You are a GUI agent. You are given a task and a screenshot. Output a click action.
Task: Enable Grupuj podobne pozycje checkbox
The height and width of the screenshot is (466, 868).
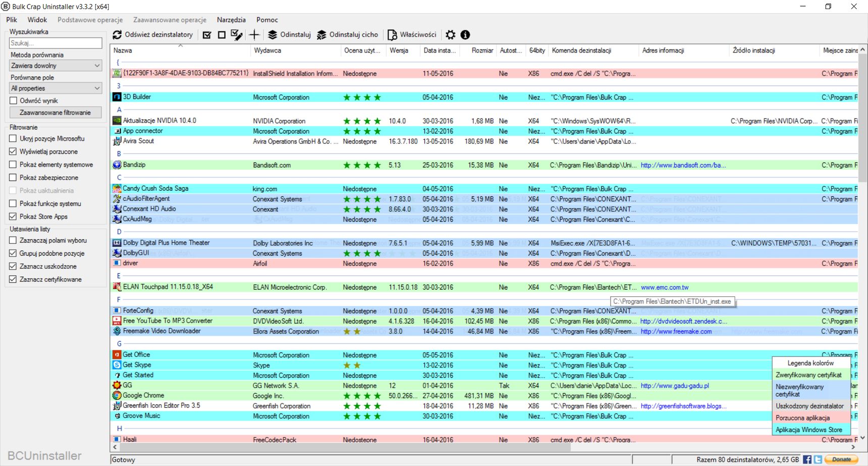coord(13,253)
